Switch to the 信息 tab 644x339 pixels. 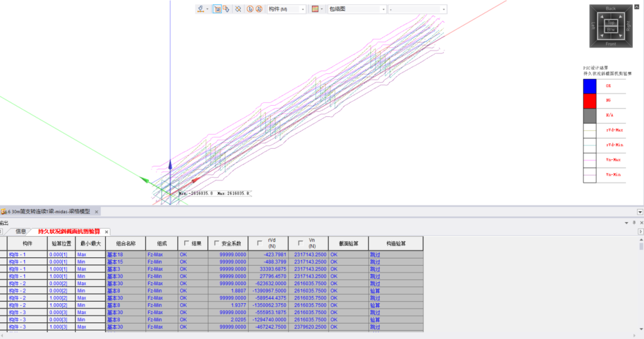[x=21, y=231]
